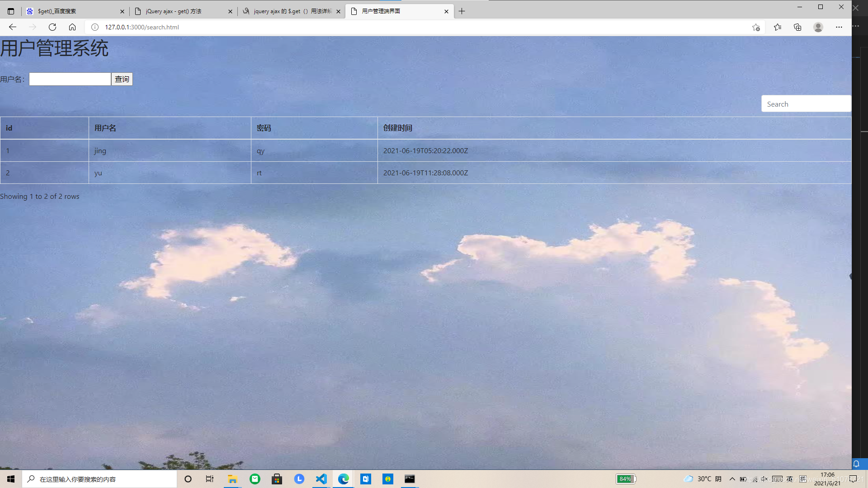Click the browser refresh icon

tap(52, 27)
